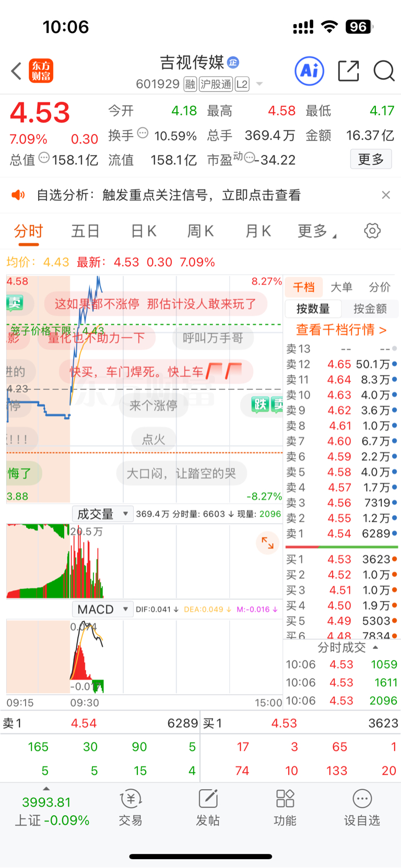Tap the bottom 买1 4.53 summary
This screenshot has width=401, height=868.
301,723
